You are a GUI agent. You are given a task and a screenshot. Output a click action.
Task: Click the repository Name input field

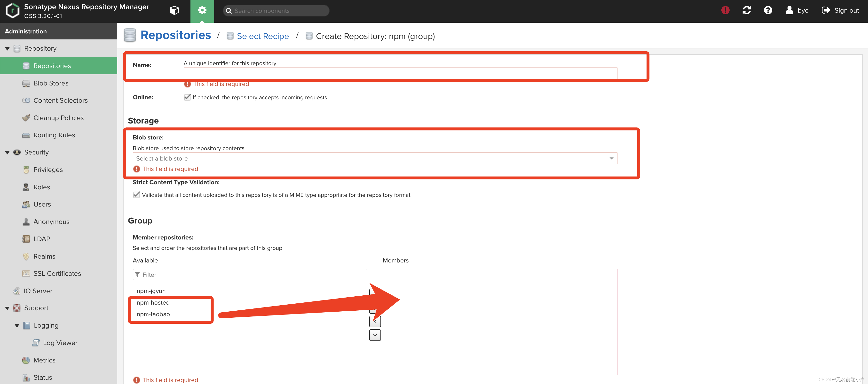point(400,73)
